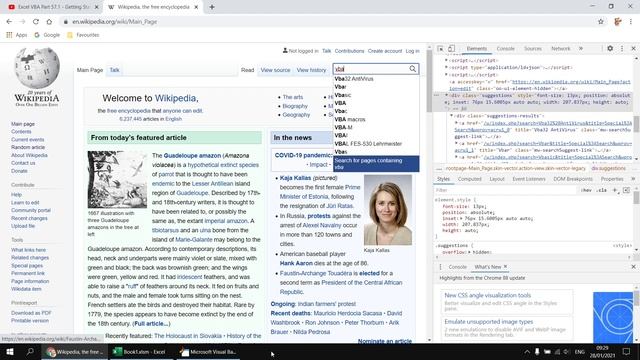Bookmark this page with the star icon
The height and width of the screenshot is (360, 640).
(601, 22)
